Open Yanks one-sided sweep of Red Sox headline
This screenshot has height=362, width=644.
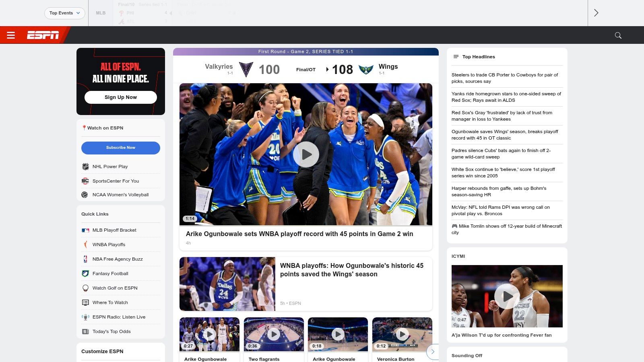point(506,97)
